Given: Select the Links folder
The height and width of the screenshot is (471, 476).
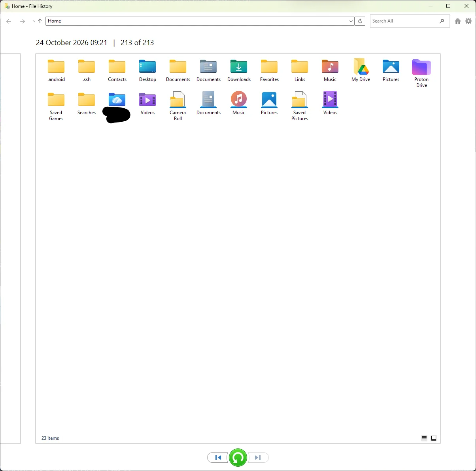Looking at the screenshot, I should point(300,70).
